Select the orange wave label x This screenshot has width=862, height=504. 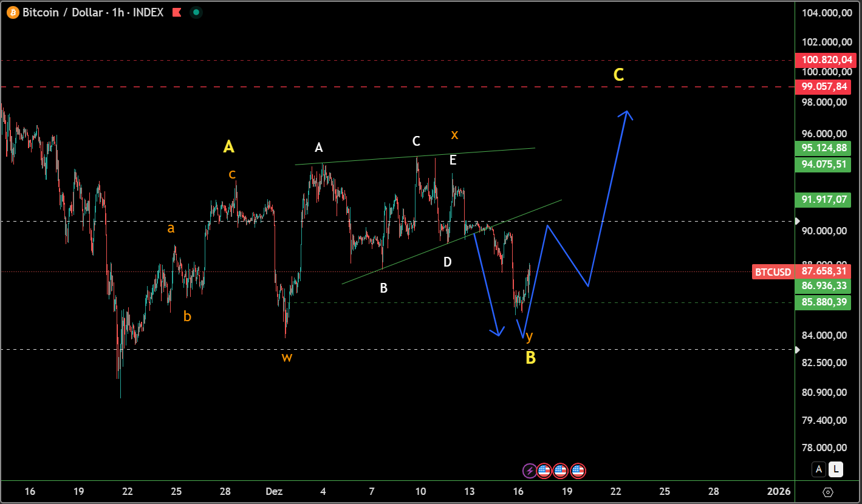coord(454,135)
